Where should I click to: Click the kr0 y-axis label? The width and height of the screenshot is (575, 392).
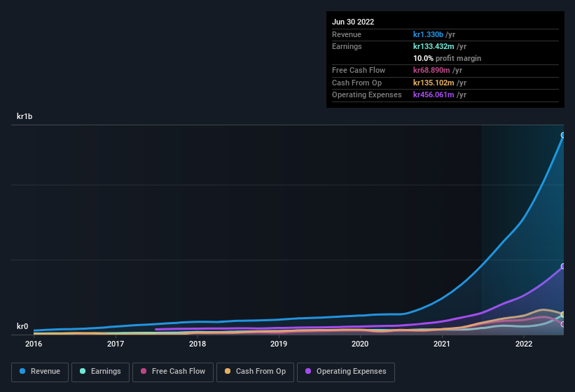tap(22, 326)
